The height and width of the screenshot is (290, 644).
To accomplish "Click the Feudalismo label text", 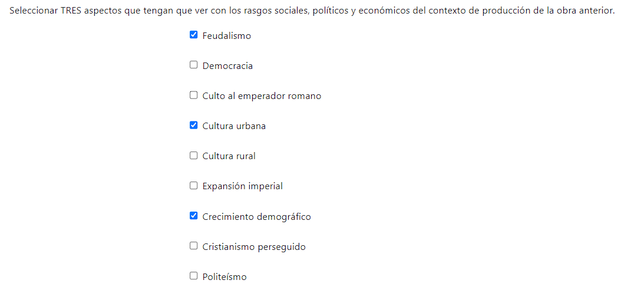I will coord(226,36).
